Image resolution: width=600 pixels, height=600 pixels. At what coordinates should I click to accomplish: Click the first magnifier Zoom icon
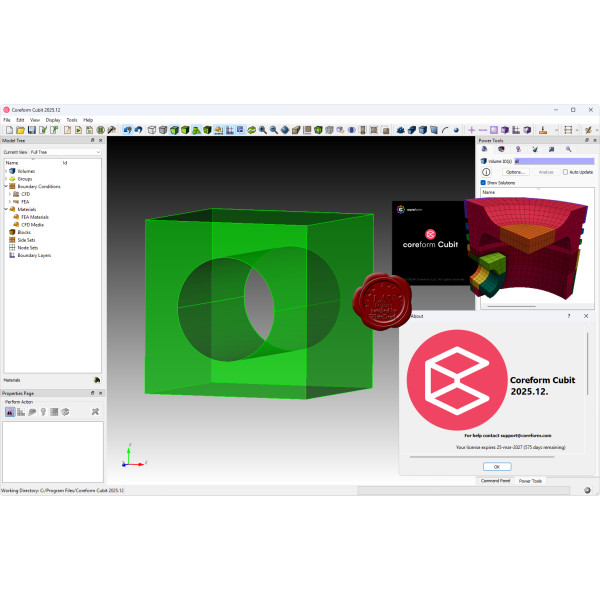263,130
